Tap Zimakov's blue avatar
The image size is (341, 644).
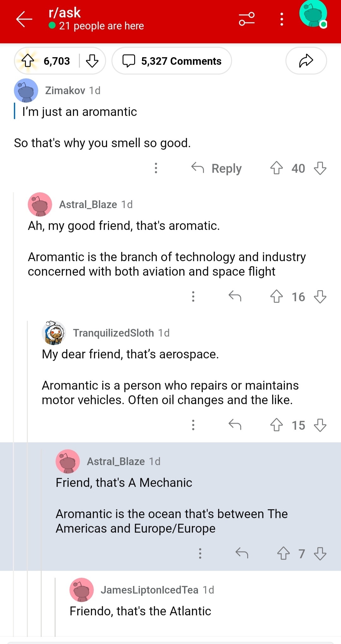26,91
